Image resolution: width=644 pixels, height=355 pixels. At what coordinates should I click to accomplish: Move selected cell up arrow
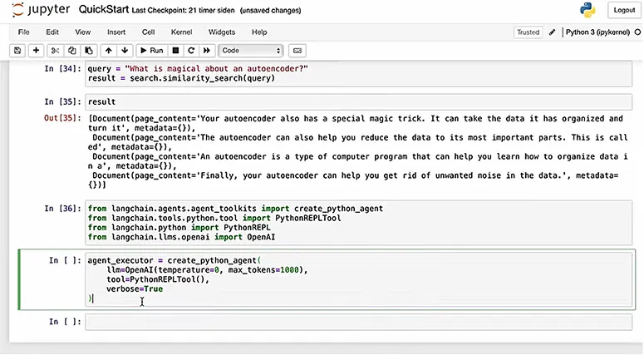pos(108,51)
